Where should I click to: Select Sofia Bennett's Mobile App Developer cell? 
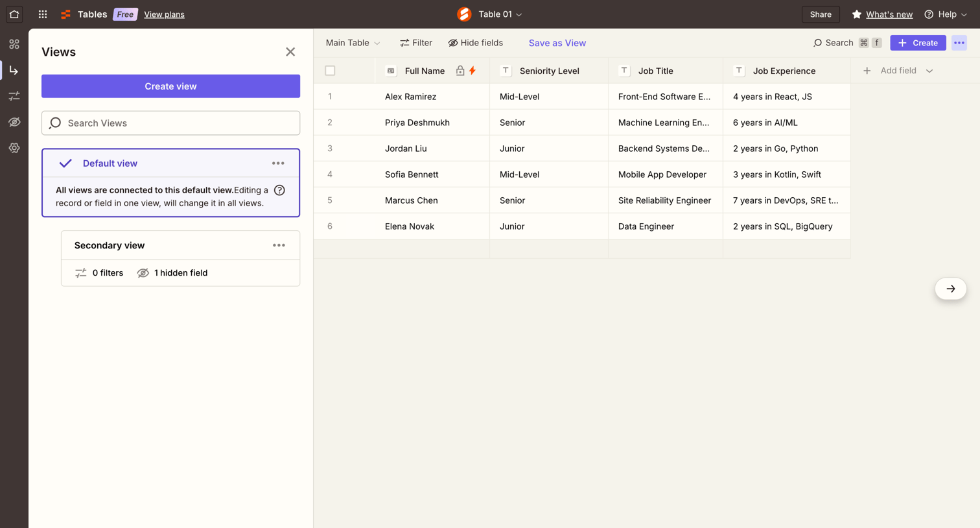click(666, 174)
